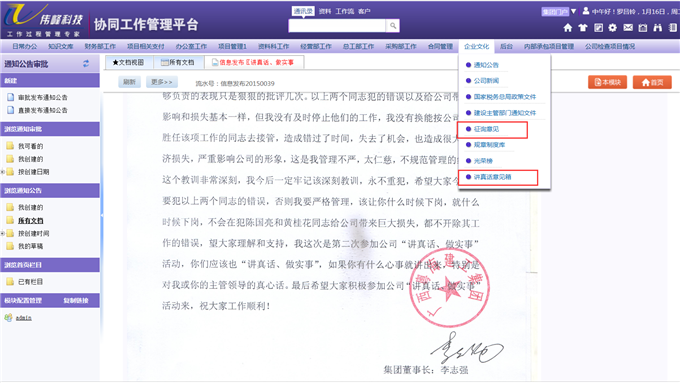Expand the 按创建日期 tree node
This screenshot has height=383, width=680.
point(3,172)
